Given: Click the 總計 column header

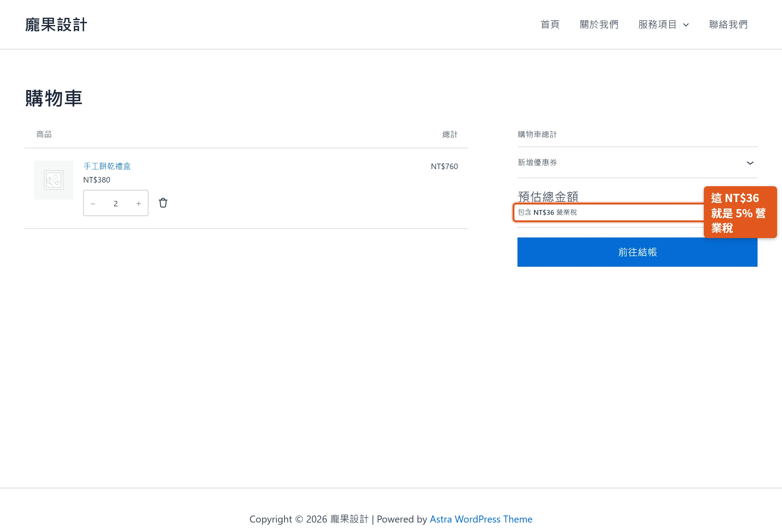Looking at the screenshot, I should coord(450,134).
